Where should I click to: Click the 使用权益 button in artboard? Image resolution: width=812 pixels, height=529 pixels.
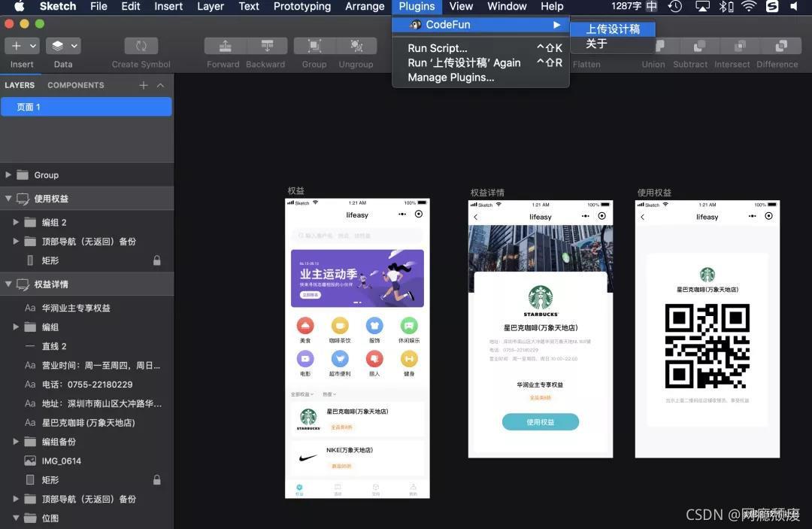540,421
